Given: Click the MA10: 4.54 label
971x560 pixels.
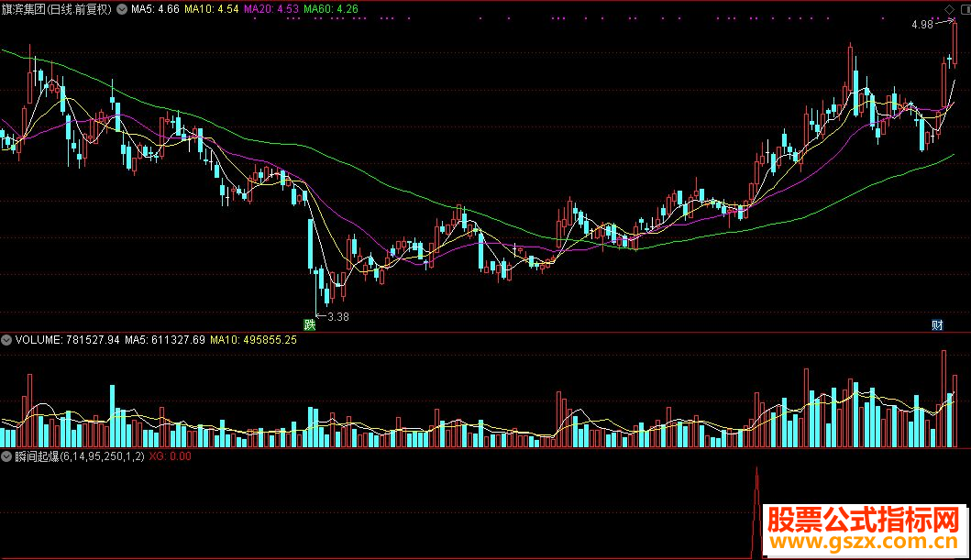Looking at the screenshot, I should (x=211, y=9).
